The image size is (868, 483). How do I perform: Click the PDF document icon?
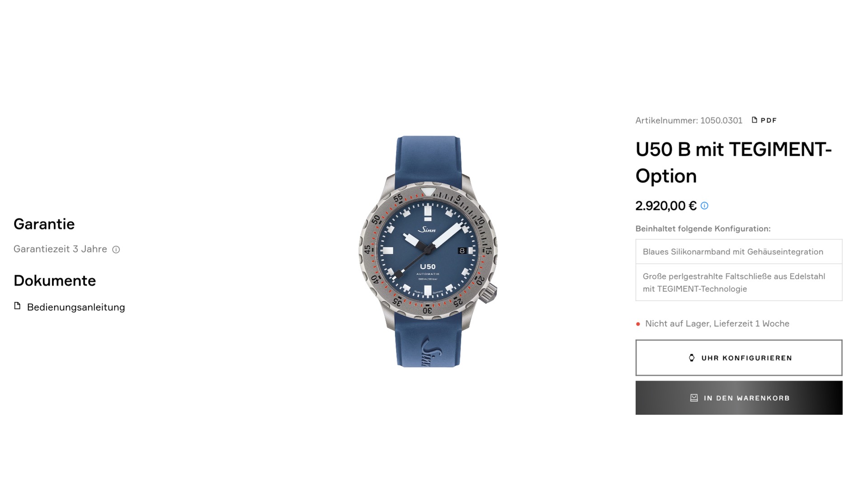[754, 120]
